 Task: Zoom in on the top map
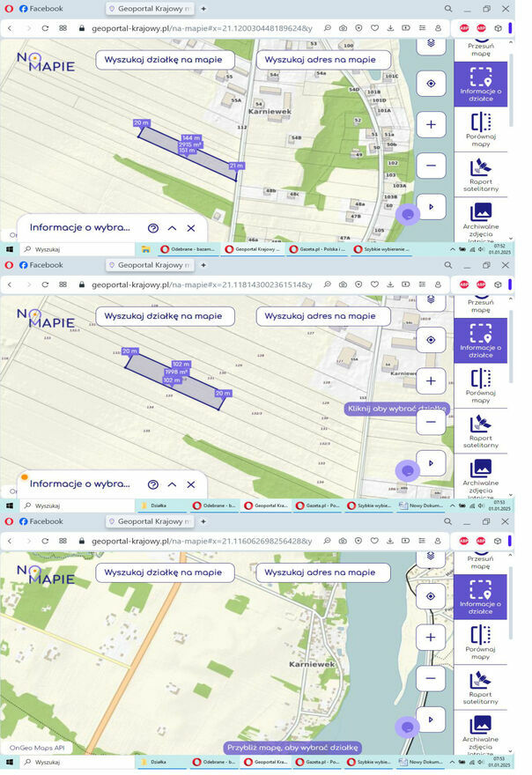click(x=431, y=124)
